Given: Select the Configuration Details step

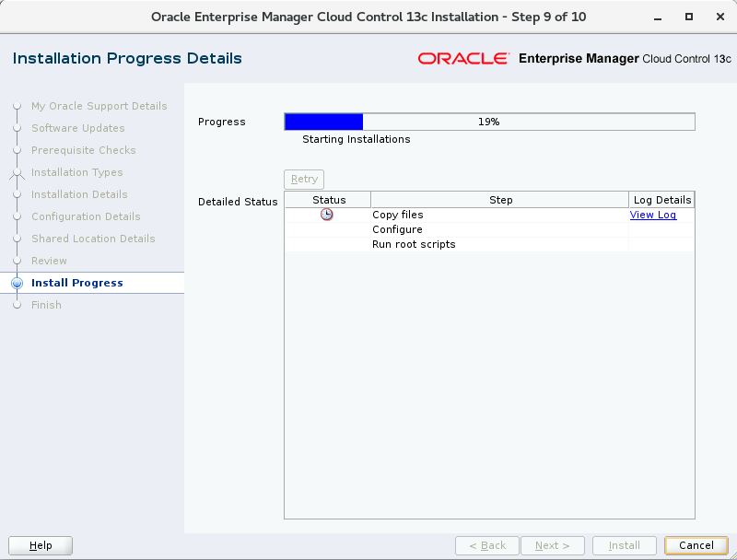Looking at the screenshot, I should (x=86, y=216).
